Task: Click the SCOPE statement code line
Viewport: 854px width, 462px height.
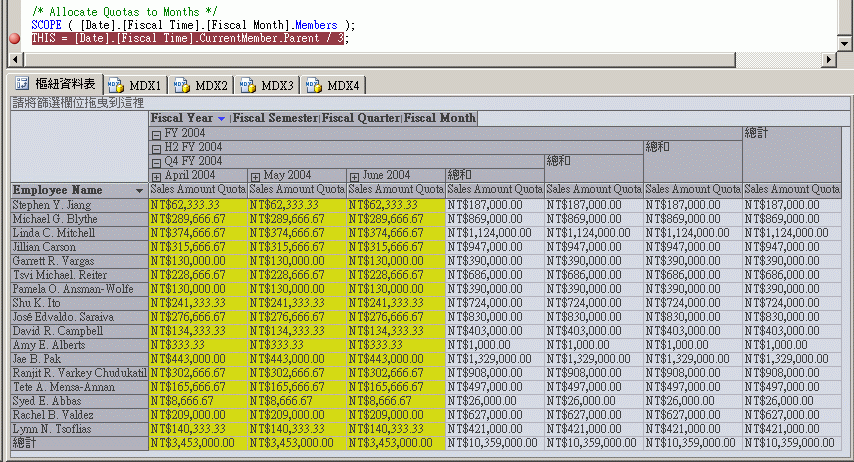Action: (x=193, y=25)
